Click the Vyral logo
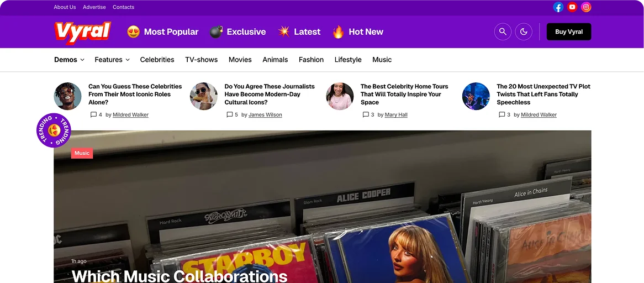 [x=82, y=33]
